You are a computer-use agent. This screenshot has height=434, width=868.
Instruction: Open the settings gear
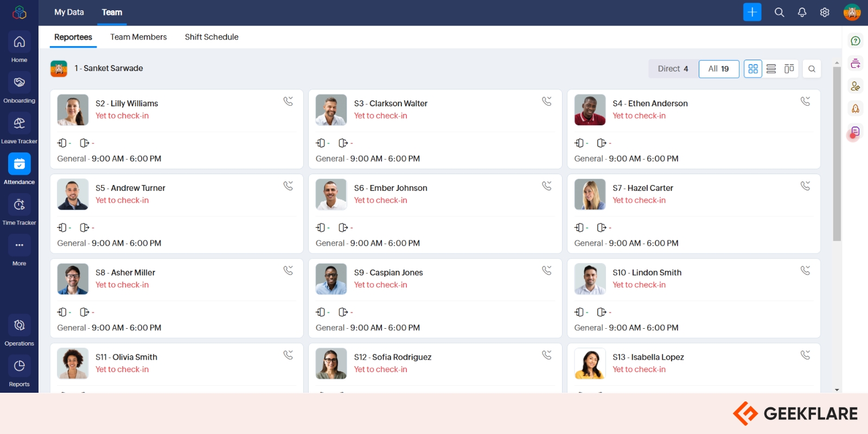[825, 12]
